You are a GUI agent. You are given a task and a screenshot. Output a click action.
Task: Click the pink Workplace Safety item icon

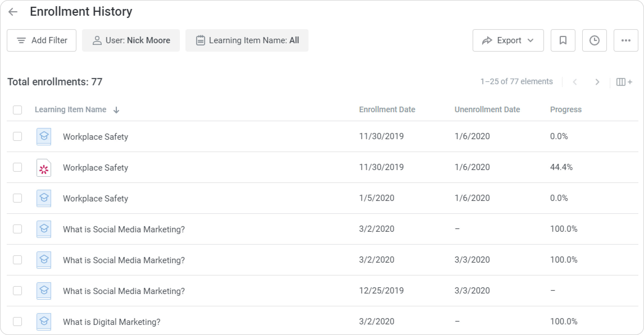[44, 168]
